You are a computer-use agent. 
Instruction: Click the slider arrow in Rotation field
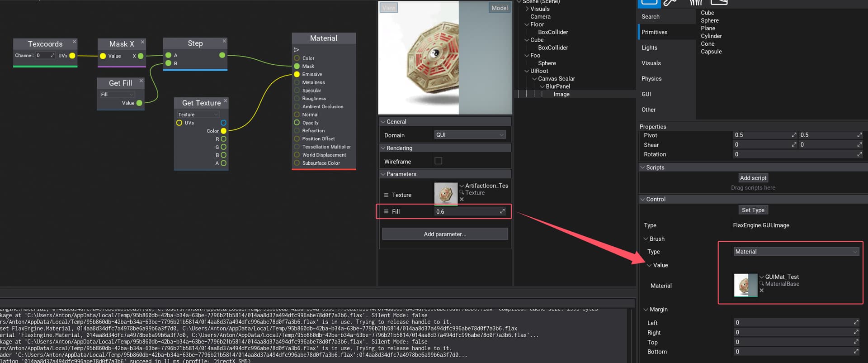click(x=859, y=154)
